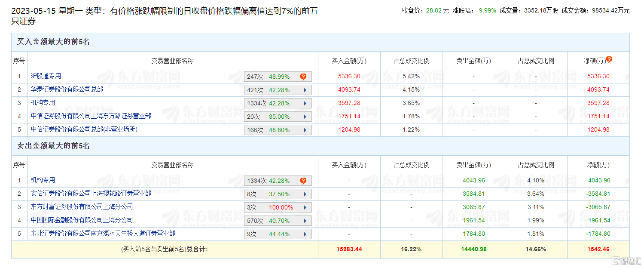644x268 pixels.
Task: Click sell amount 4043.96 cell
Action: [x=474, y=180]
